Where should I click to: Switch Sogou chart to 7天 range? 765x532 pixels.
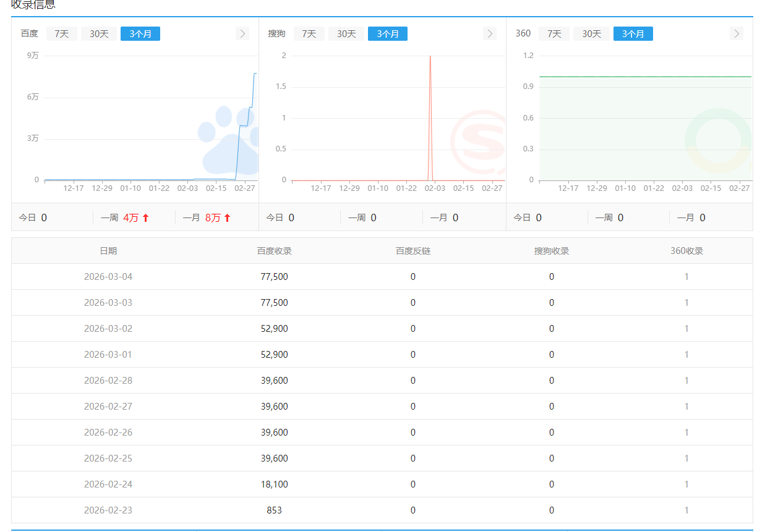tap(309, 34)
